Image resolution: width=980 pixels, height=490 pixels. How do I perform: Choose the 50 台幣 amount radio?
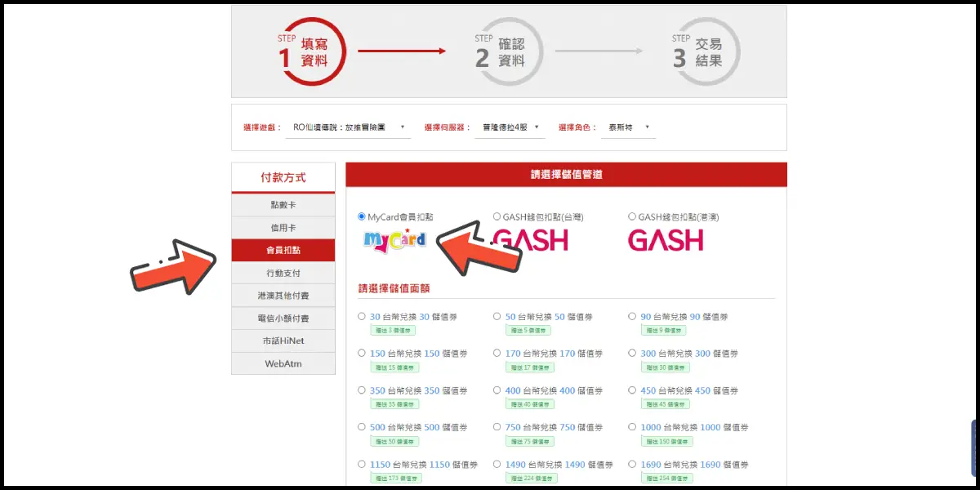click(497, 316)
